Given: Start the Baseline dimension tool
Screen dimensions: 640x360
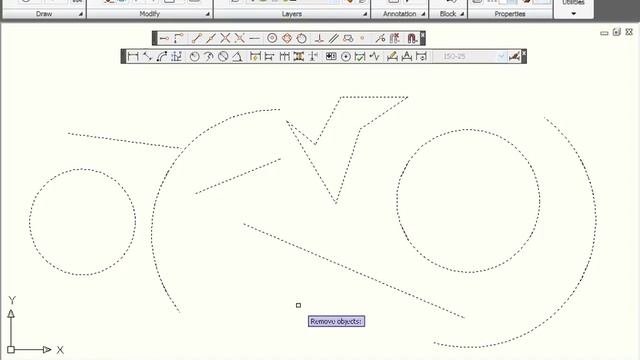Looking at the screenshot, I should pyautogui.click(x=269, y=56).
